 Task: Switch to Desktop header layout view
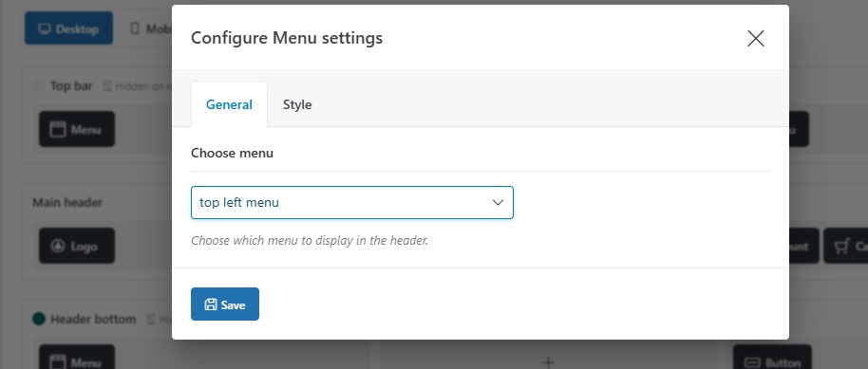pos(68,28)
